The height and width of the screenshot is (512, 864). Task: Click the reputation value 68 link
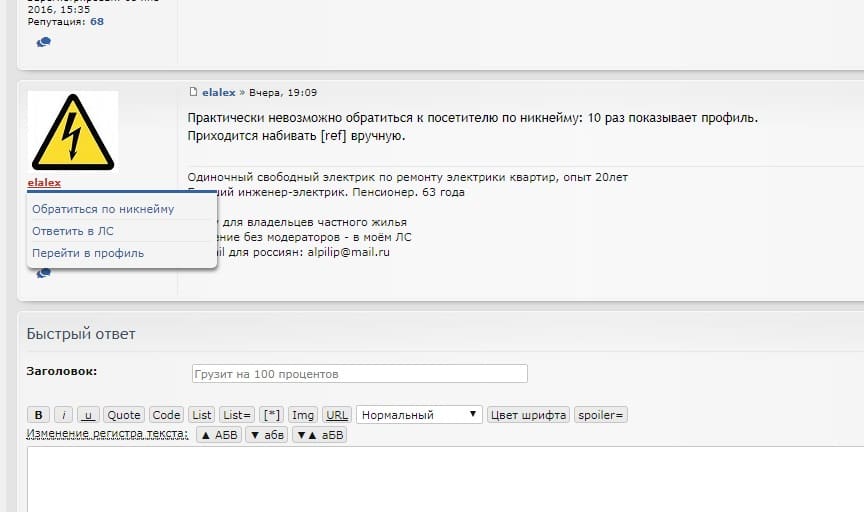click(97, 21)
